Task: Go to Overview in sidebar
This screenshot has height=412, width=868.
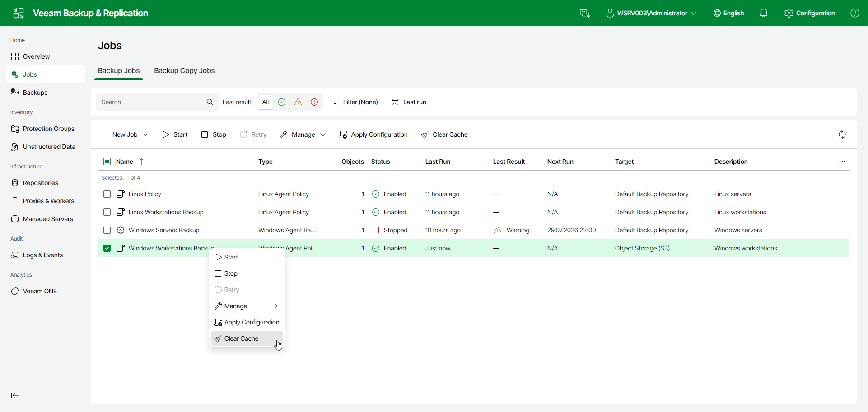Action: [45, 56]
